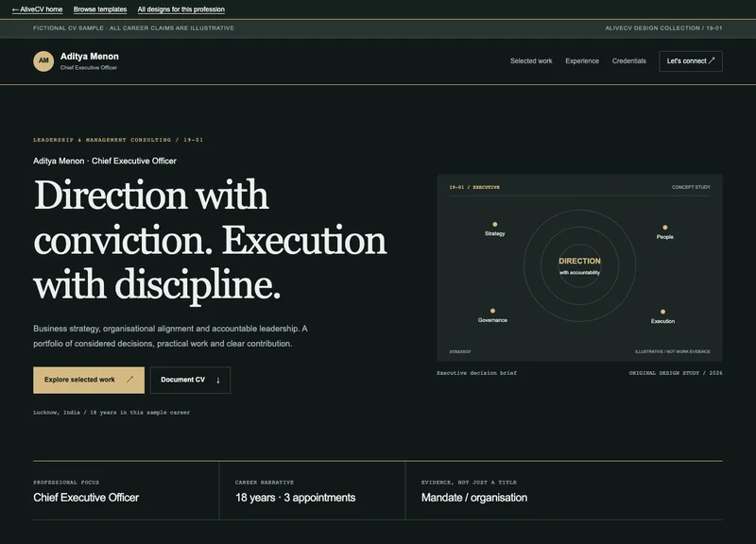Click the DIRECTION center label in diagram
This screenshot has width=756, height=544.
coord(579,261)
